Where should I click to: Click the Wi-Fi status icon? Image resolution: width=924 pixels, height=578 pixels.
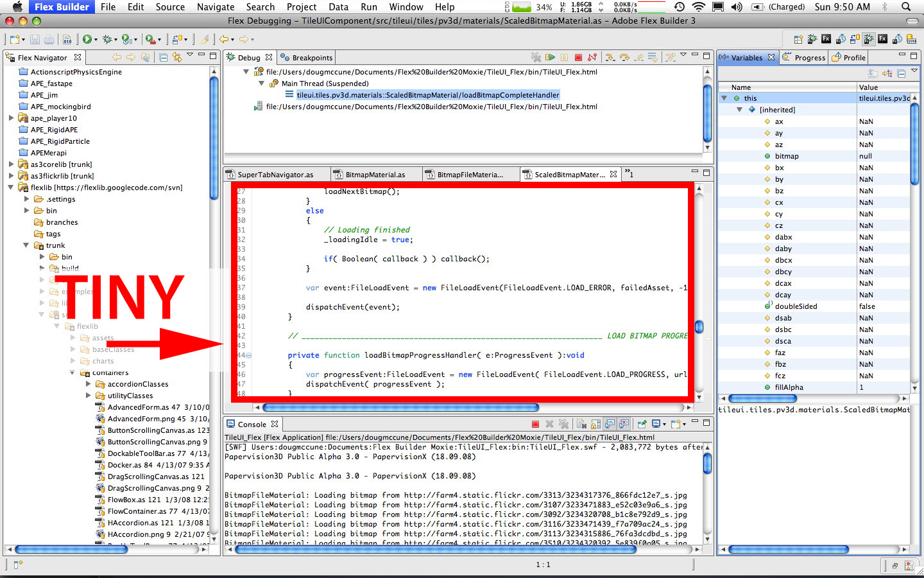pos(699,6)
